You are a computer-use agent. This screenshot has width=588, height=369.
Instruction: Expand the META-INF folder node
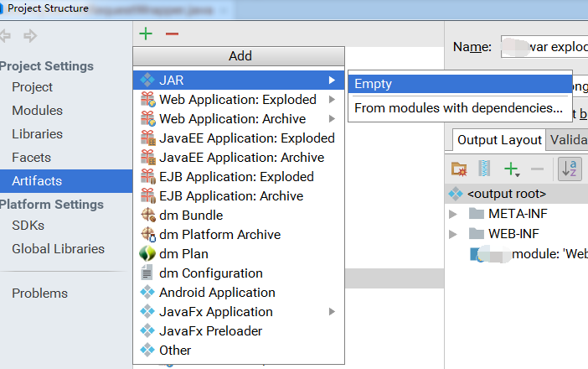[x=453, y=214]
